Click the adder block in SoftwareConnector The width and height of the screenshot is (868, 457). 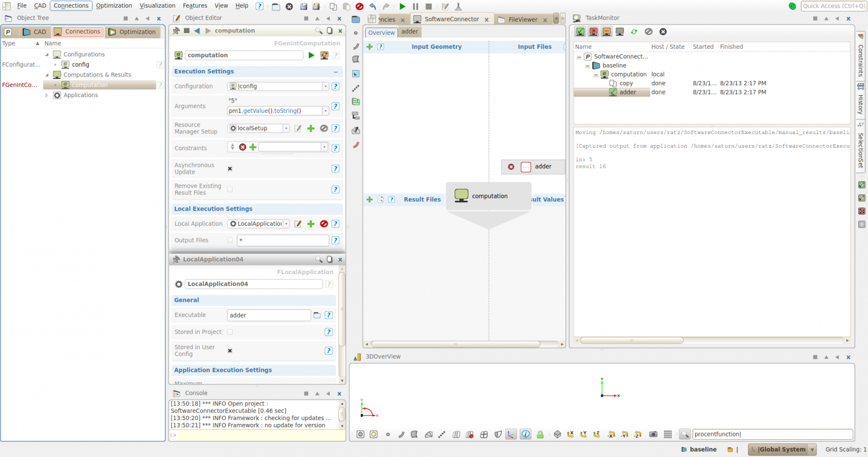pos(533,167)
